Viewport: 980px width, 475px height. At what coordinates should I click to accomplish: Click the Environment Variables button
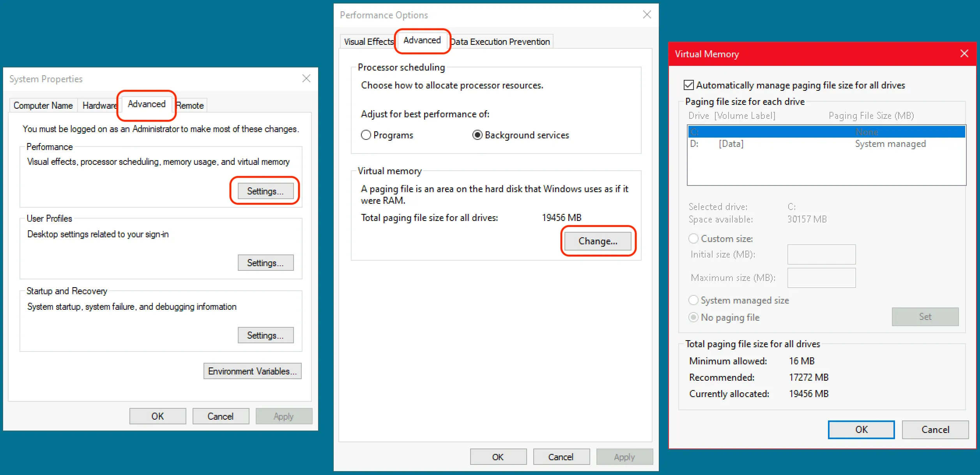(x=252, y=371)
